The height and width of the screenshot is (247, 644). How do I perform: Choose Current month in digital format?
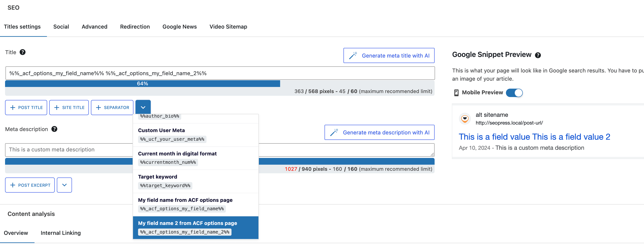click(x=196, y=158)
